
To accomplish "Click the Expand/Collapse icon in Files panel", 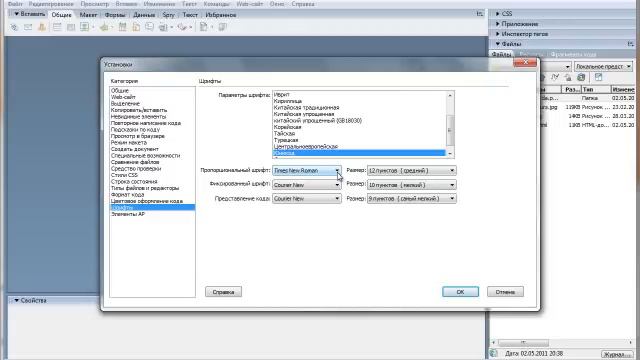I will [x=598, y=77].
